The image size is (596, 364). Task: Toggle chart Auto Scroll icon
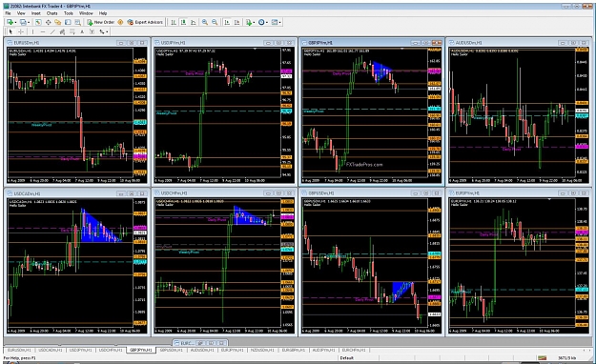[x=227, y=22]
